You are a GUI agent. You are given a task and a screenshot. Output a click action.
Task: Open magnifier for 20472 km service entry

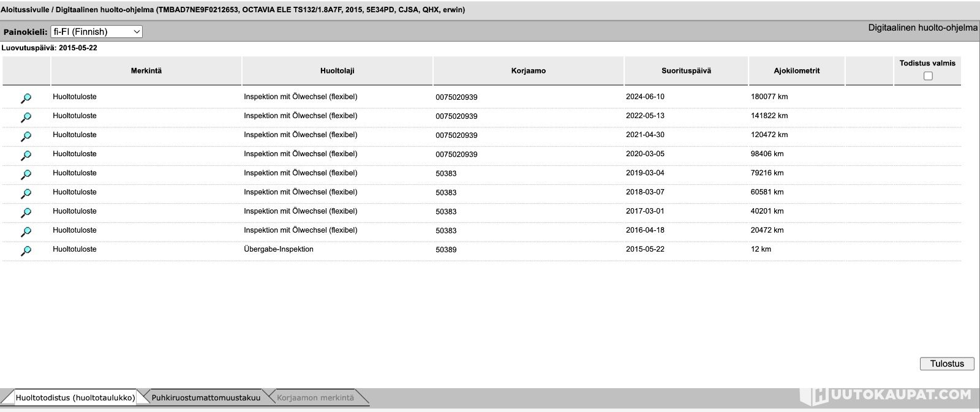(x=26, y=231)
